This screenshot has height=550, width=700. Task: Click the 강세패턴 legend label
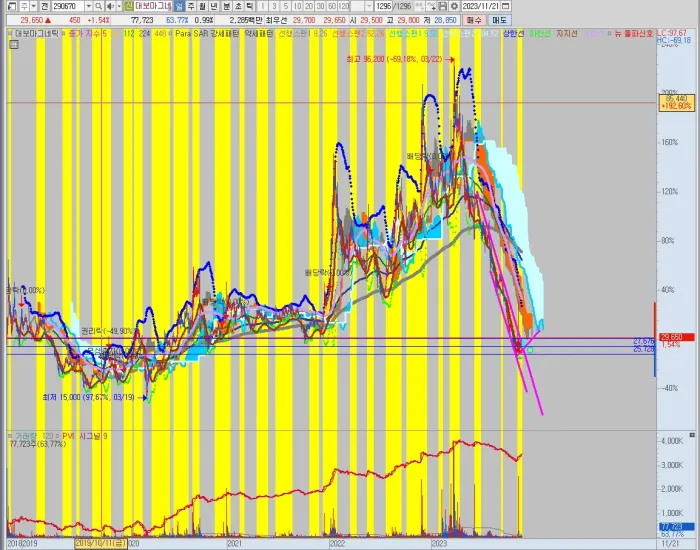(225, 33)
